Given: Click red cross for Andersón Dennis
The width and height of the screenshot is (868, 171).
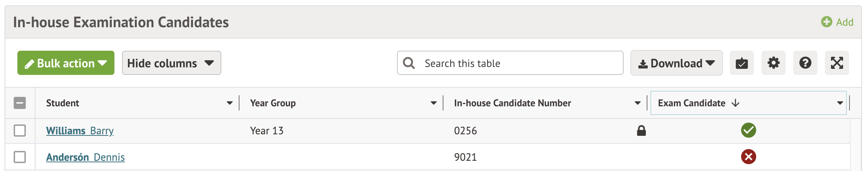Looking at the screenshot, I should click(748, 157).
